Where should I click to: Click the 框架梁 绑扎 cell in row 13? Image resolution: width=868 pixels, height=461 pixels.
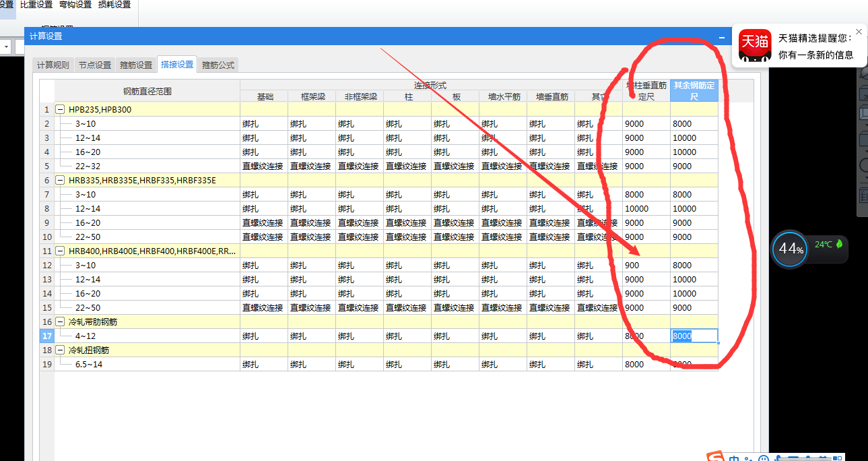pyautogui.click(x=312, y=280)
